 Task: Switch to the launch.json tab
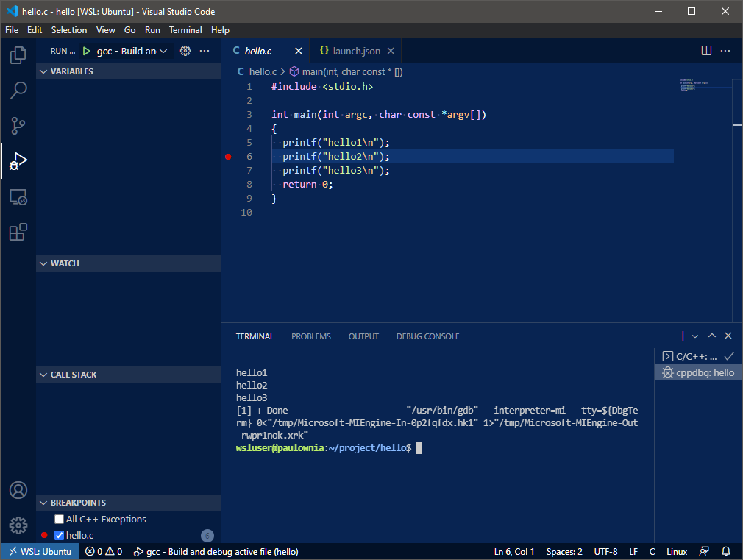click(x=355, y=51)
